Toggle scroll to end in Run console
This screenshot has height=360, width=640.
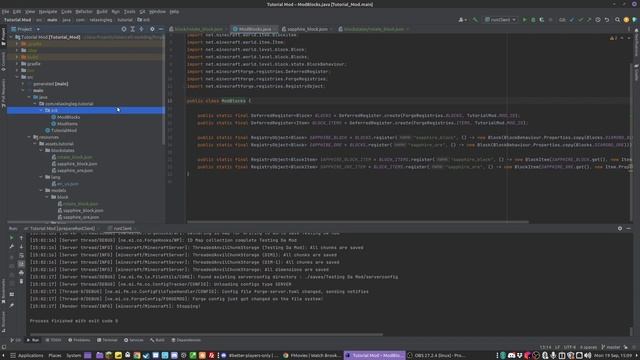tap(21, 264)
